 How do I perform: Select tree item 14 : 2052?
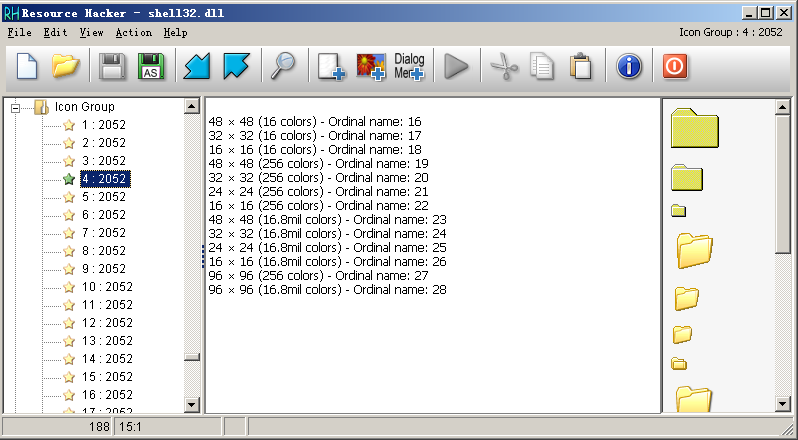[107, 359]
